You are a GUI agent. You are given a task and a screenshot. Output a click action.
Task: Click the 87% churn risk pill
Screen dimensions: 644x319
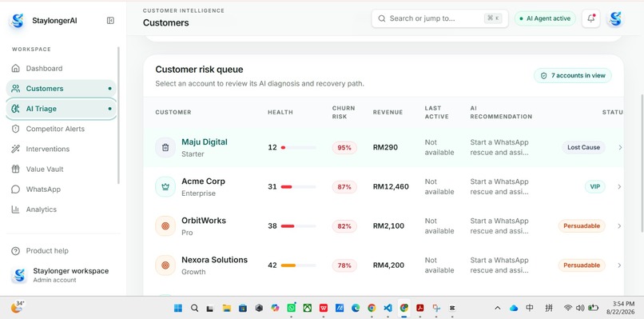[x=344, y=187]
